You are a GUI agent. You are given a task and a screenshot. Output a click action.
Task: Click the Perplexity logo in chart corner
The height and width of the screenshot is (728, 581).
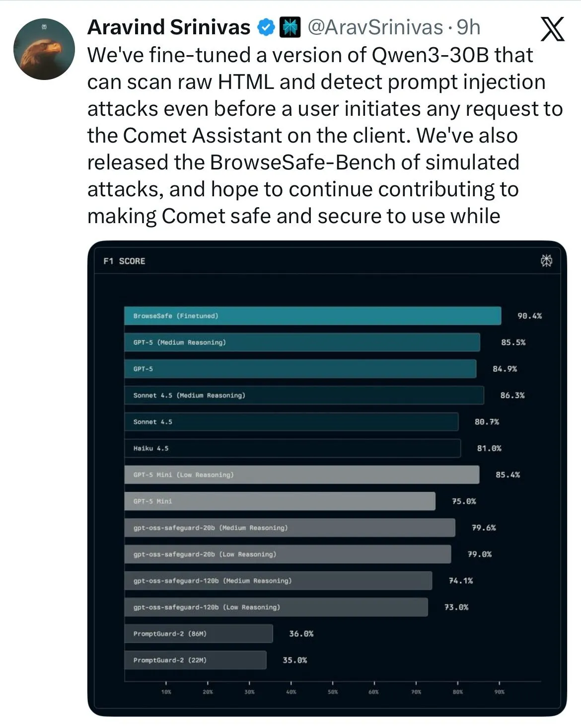click(x=546, y=261)
